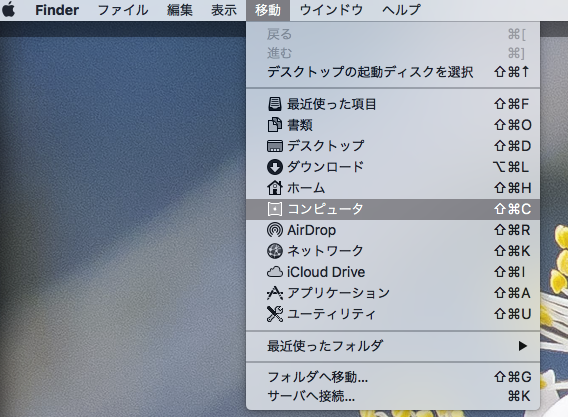Open the Apple menu logo
Image resolution: width=568 pixels, height=417 pixels.
pyautogui.click(x=9, y=9)
